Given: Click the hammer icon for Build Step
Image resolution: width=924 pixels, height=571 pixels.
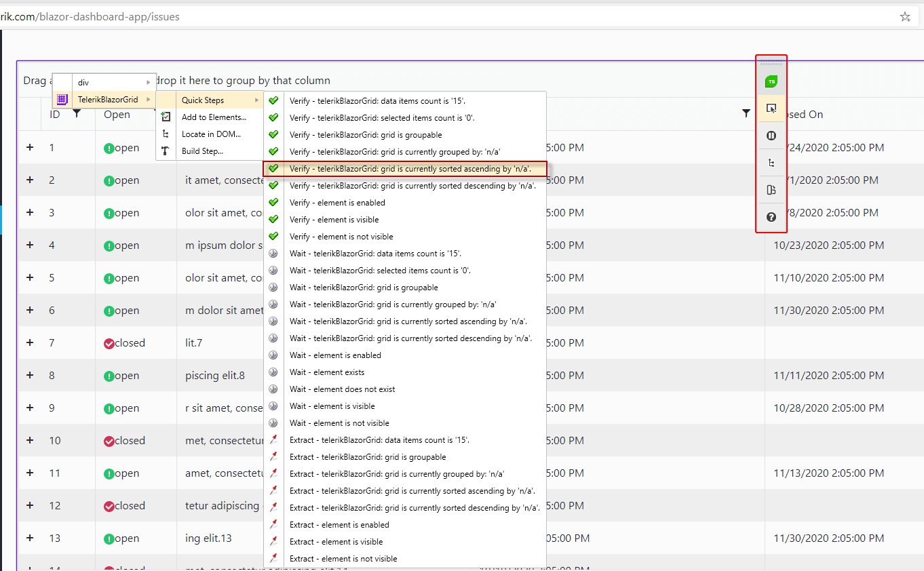Looking at the screenshot, I should [x=166, y=151].
